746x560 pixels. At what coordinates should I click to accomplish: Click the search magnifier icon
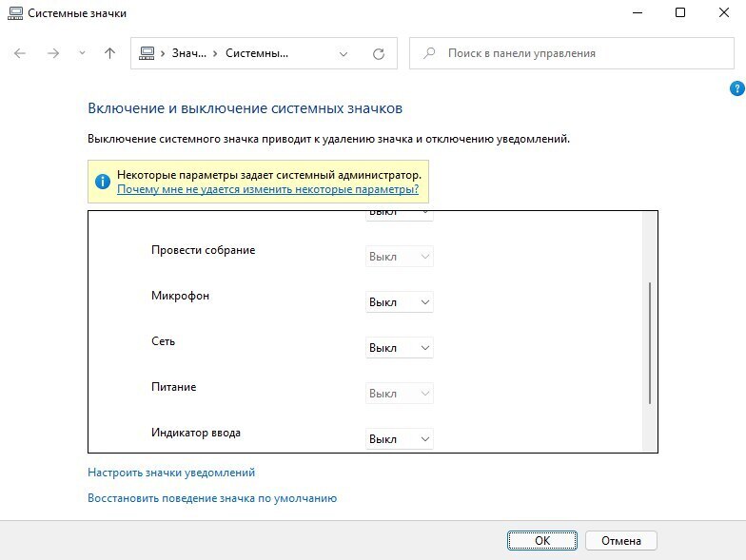pos(430,54)
